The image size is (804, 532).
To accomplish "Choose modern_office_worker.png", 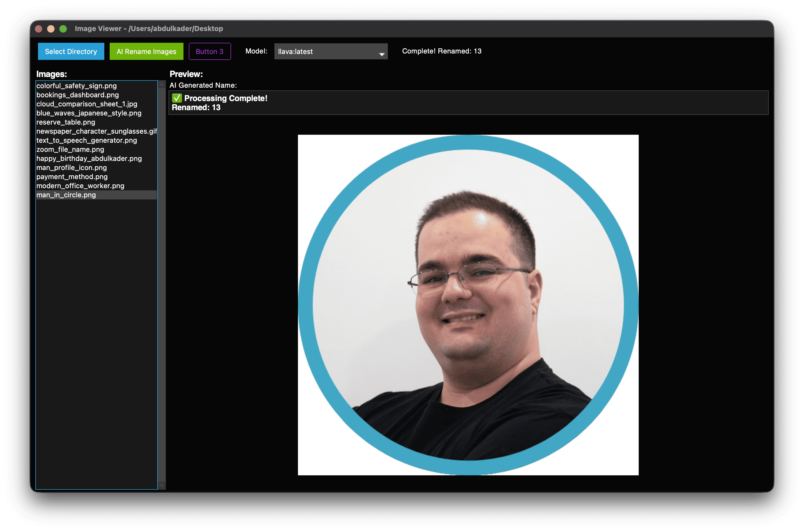I will [80, 186].
